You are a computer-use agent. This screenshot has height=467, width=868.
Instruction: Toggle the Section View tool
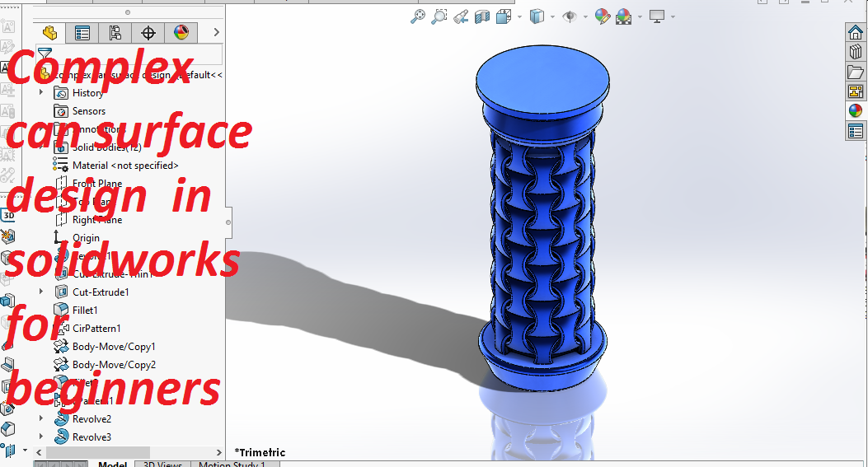pos(481,17)
